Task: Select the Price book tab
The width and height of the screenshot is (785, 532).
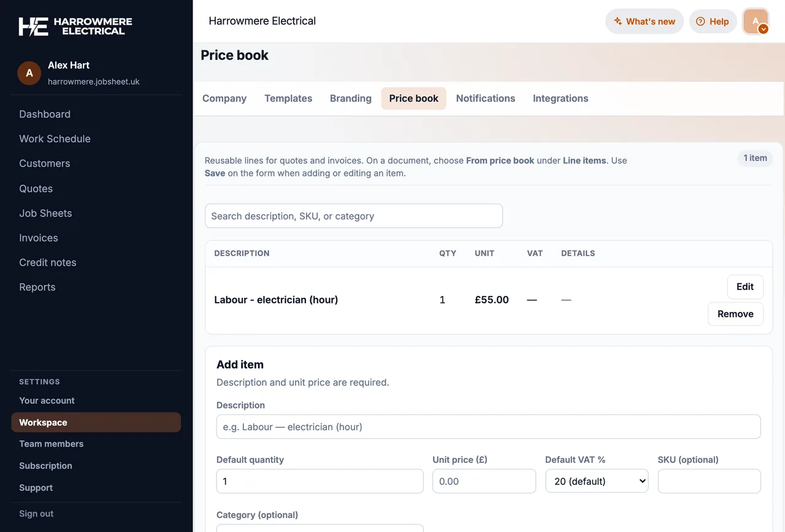Action: pos(414,99)
